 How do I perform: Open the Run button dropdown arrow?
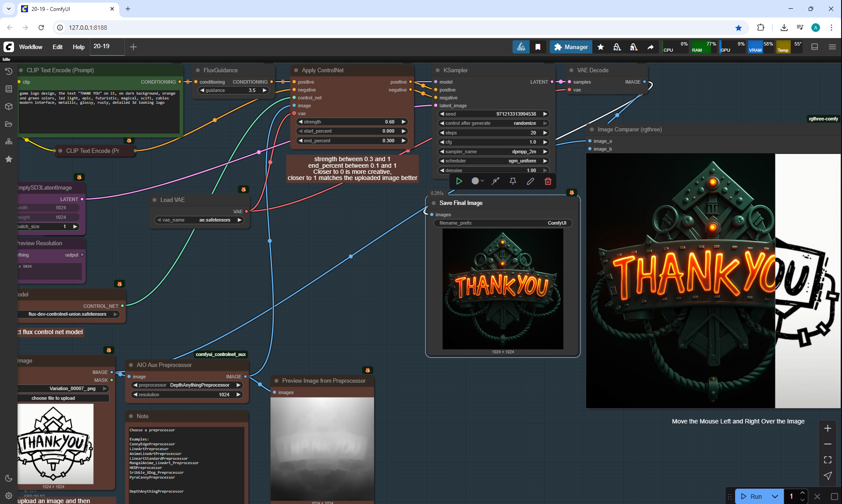point(775,496)
